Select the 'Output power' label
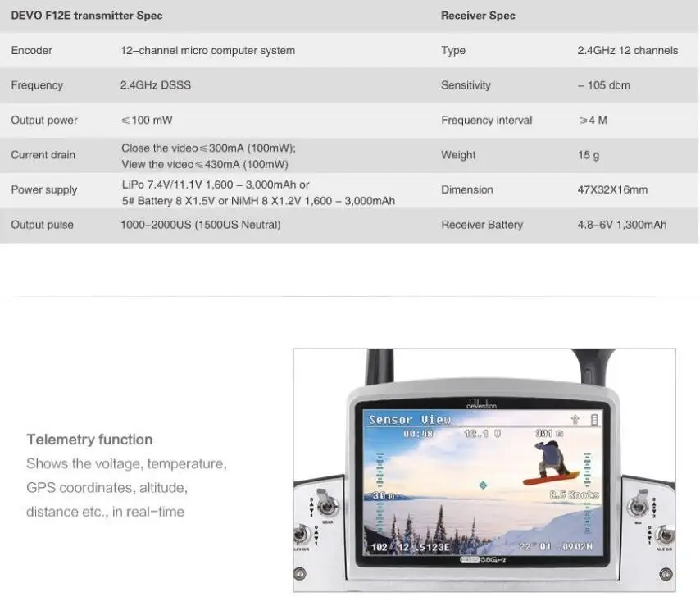Image resolution: width=700 pixels, height=597 pixels. click(44, 120)
